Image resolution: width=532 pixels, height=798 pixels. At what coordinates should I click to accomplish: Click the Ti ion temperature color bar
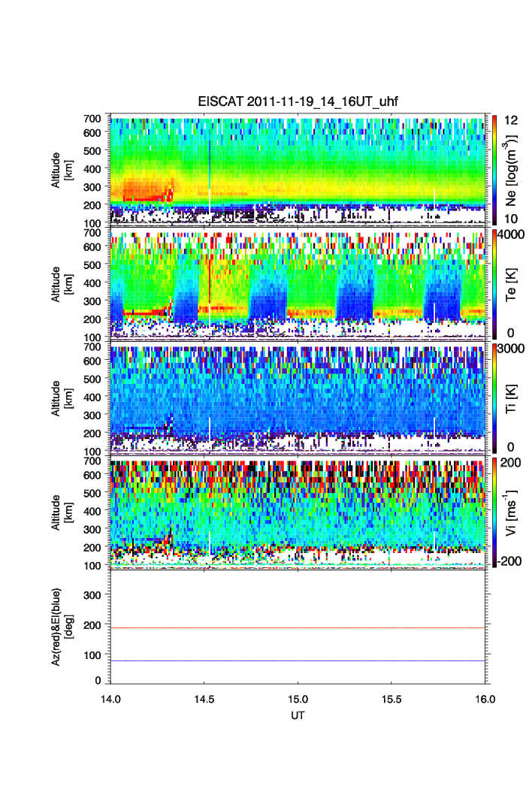tap(493, 398)
